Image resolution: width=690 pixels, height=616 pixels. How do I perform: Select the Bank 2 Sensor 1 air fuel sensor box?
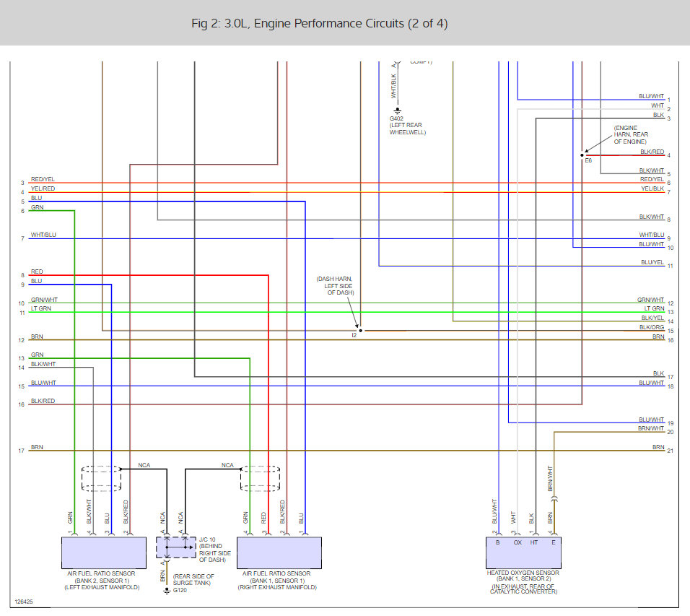coord(104,552)
